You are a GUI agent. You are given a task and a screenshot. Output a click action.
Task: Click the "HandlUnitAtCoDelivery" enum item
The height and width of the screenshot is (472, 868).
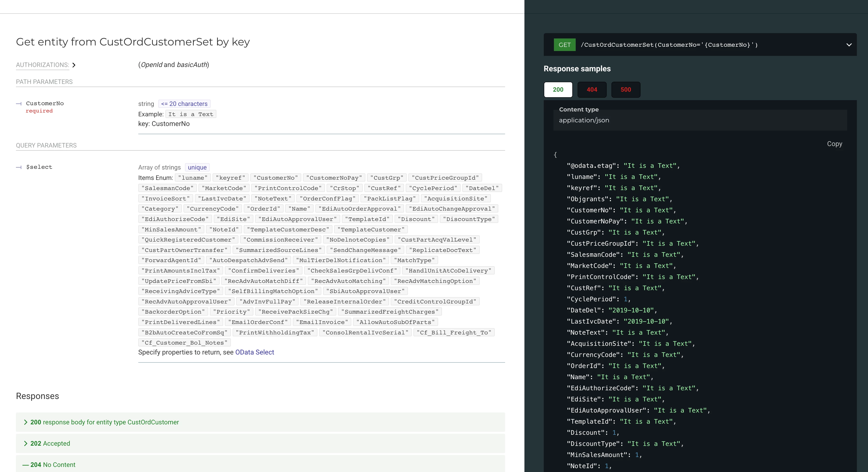pos(448,271)
